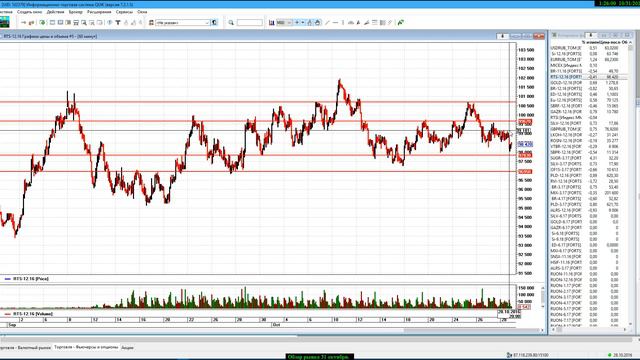The width and height of the screenshot is (640, 360).
Task: Click the bar chart type icon
Action: click(x=271, y=23)
